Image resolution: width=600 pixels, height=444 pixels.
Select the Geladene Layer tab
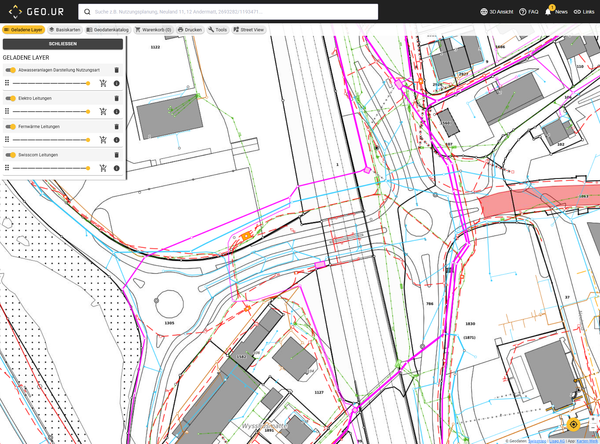23,30
